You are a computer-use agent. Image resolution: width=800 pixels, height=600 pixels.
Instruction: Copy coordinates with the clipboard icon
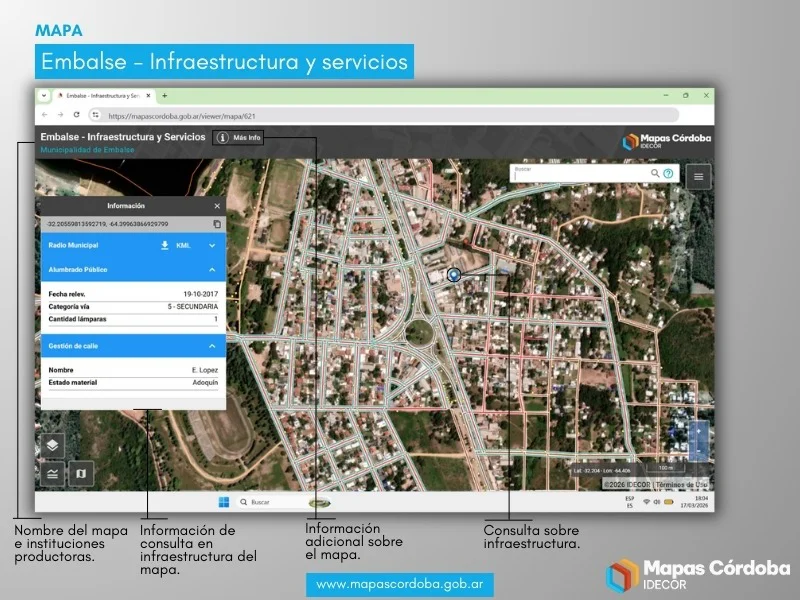click(217, 224)
